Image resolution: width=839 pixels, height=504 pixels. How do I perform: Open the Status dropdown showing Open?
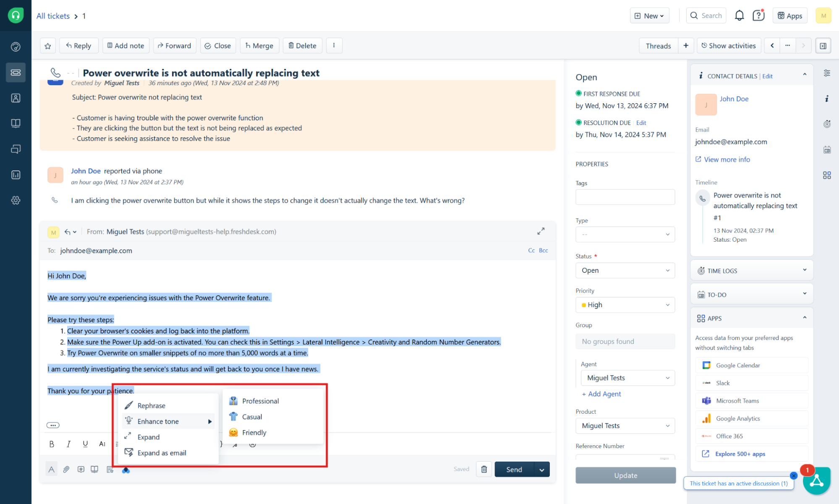pos(625,270)
